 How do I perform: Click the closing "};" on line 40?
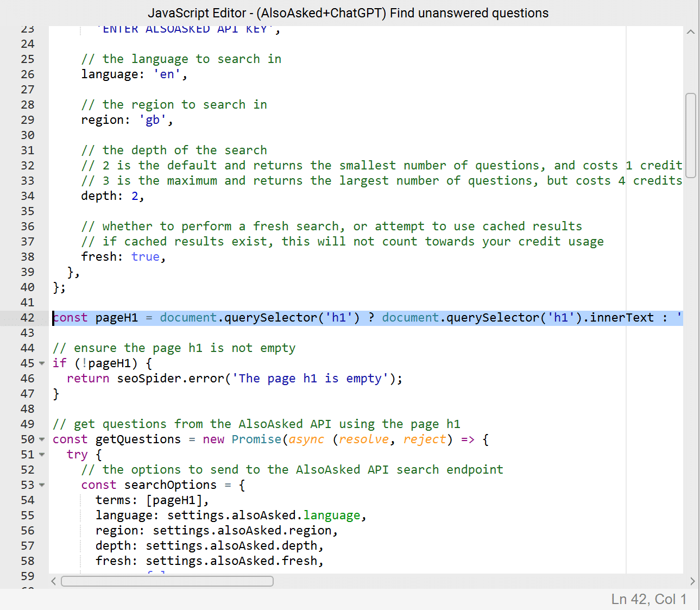(59, 287)
